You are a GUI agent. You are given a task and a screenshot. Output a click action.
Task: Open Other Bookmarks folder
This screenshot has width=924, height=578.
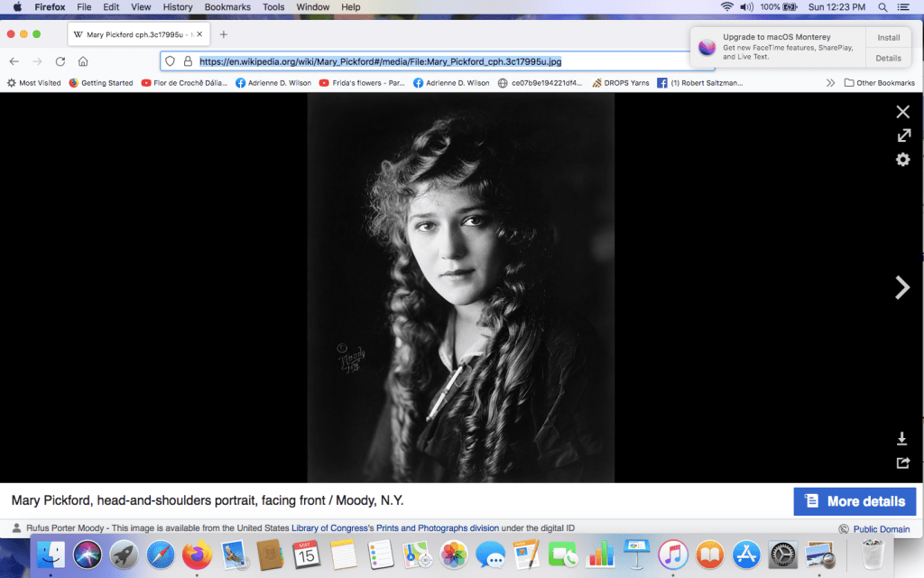(879, 83)
